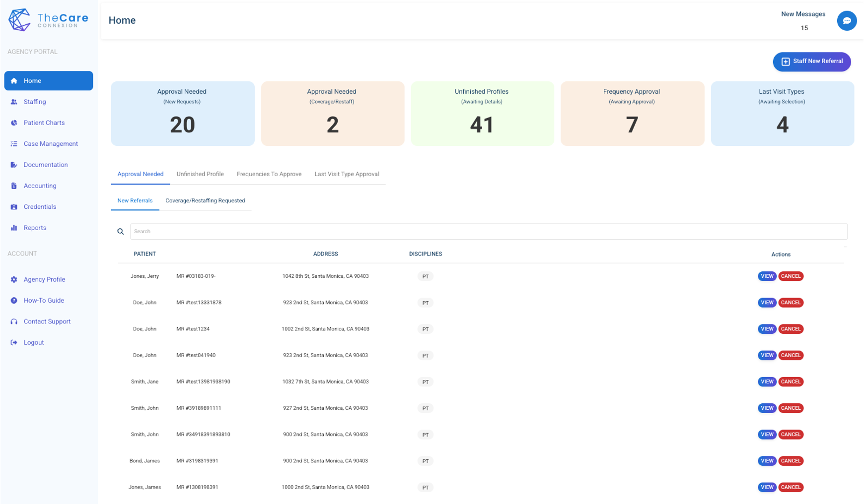Click the How-To Guide question icon
Viewport: 864px width, 504px height.
[x=14, y=301]
